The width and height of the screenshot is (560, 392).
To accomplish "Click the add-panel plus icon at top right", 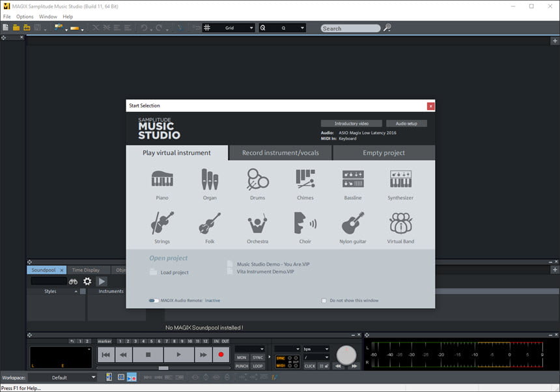I will (x=555, y=41).
